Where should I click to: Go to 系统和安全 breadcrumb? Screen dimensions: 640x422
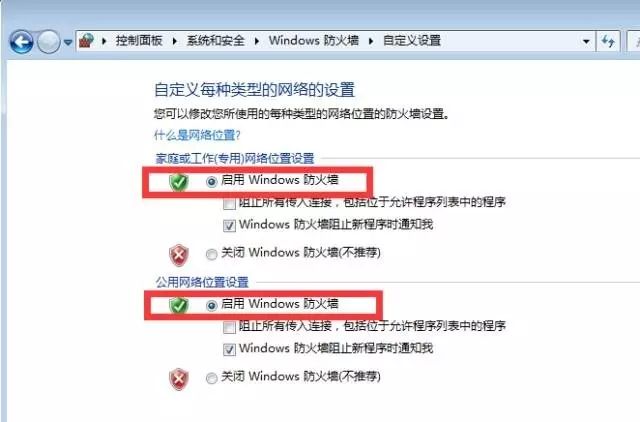coord(216,40)
